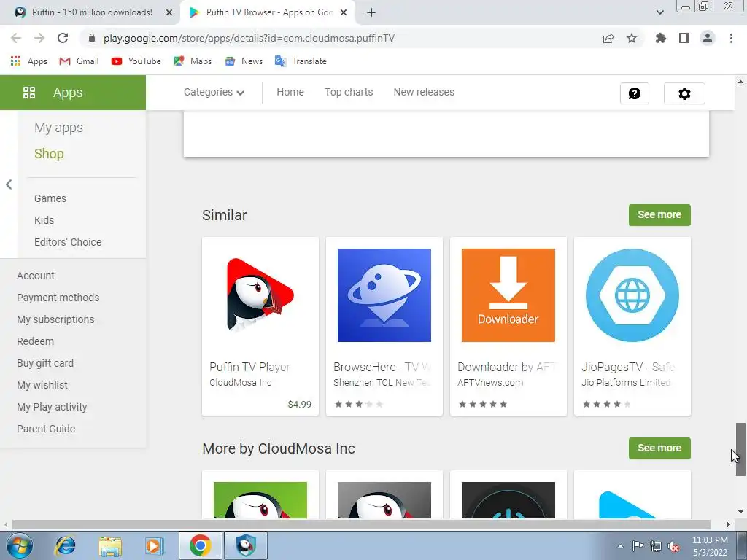Open File Explorer from the taskbar
The width and height of the screenshot is (747, 560).
(x=110, y=545)
